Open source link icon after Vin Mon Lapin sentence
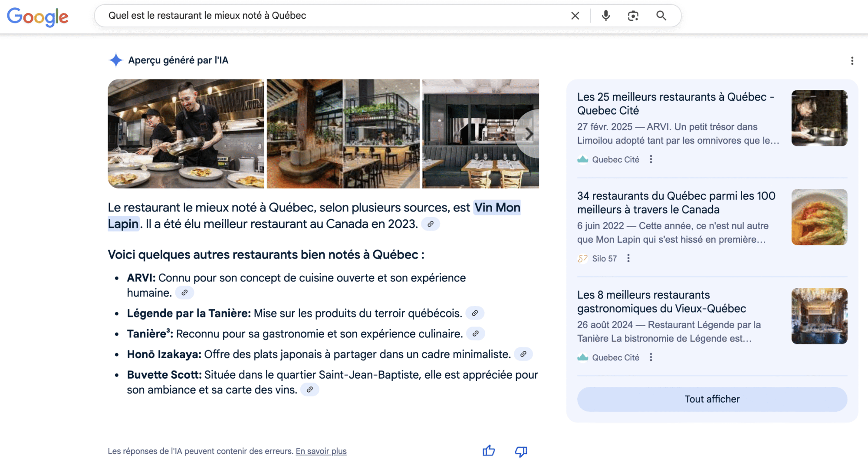The width and height of the screenshot is (868, 469). 431,224
